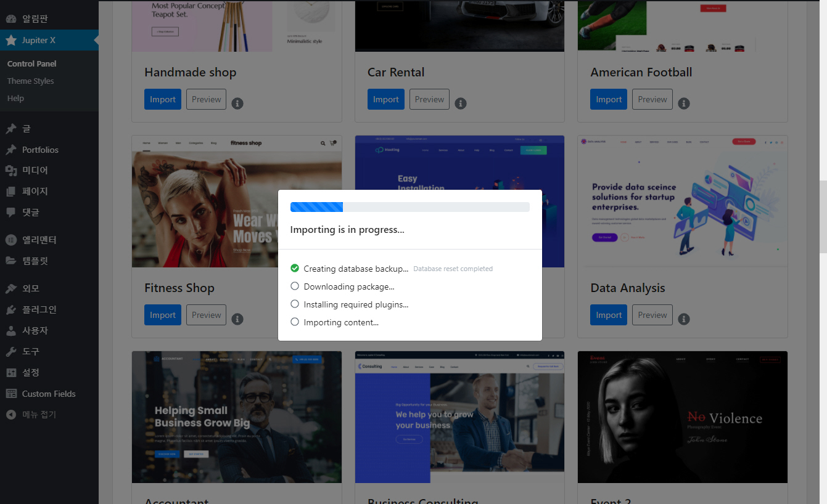
Task: Import the American Football template
Action: [609, 99]
